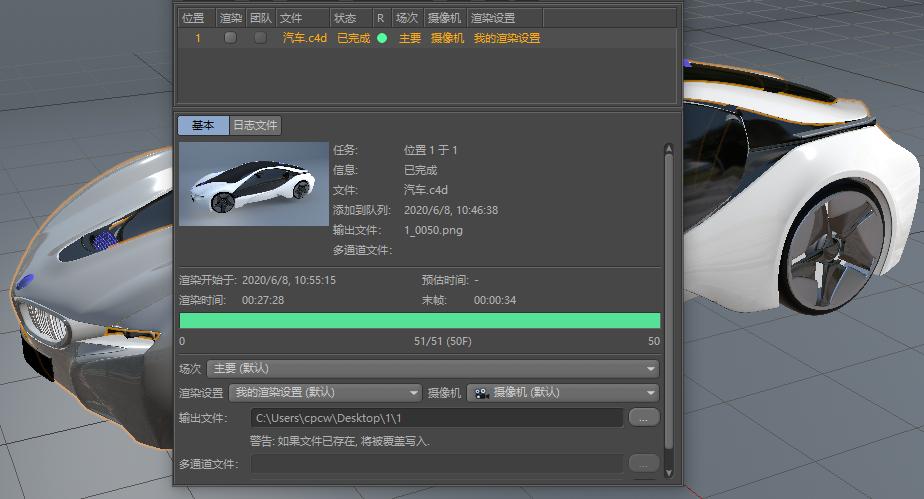Screen dimensions: 924x499
Task: Open the 摄像机 dropdown list
Action: [563, 393]
